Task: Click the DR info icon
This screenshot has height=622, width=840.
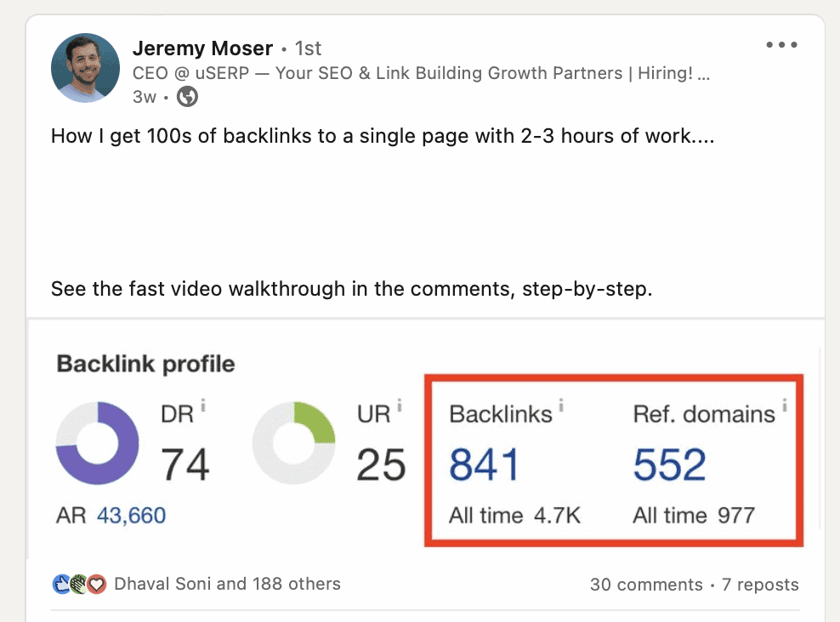Action: point(203,405)
